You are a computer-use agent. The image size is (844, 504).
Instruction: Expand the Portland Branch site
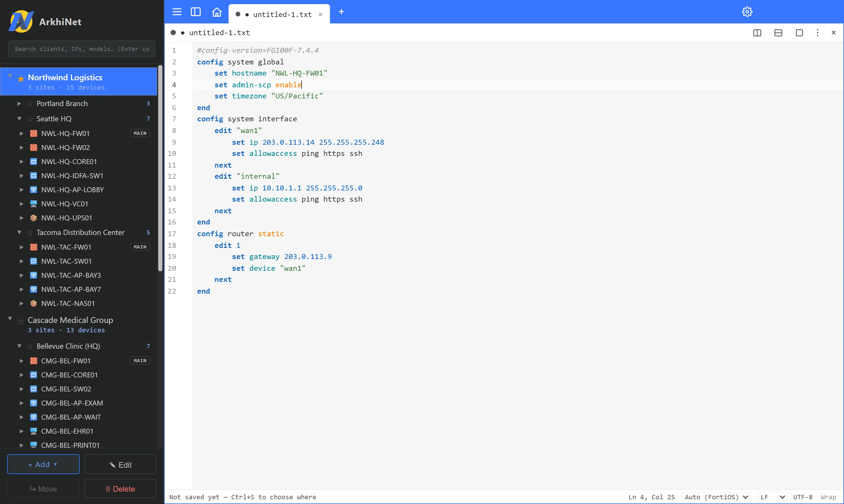coord(19,104)
